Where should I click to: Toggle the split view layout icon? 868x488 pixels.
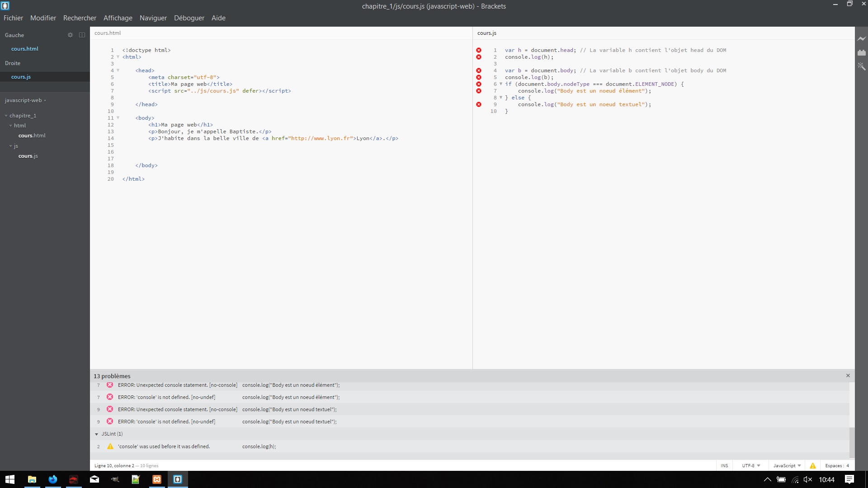pyautogui.click(x=82, y=35)
